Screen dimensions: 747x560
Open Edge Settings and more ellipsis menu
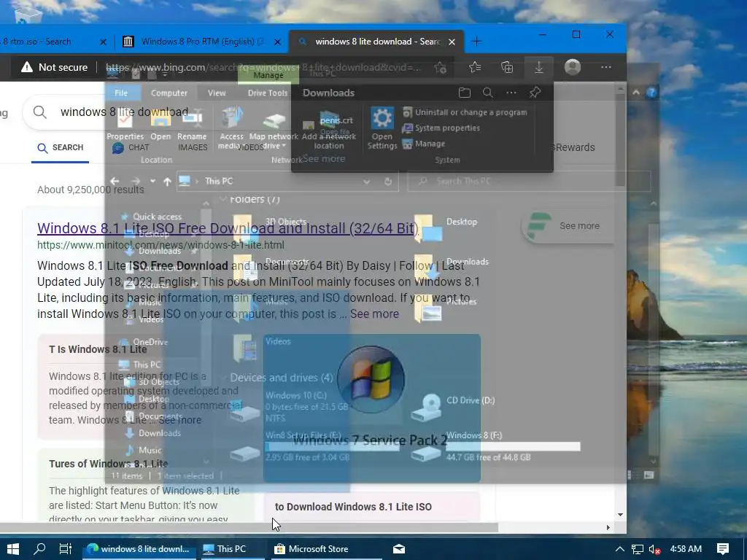click(606, 67)
